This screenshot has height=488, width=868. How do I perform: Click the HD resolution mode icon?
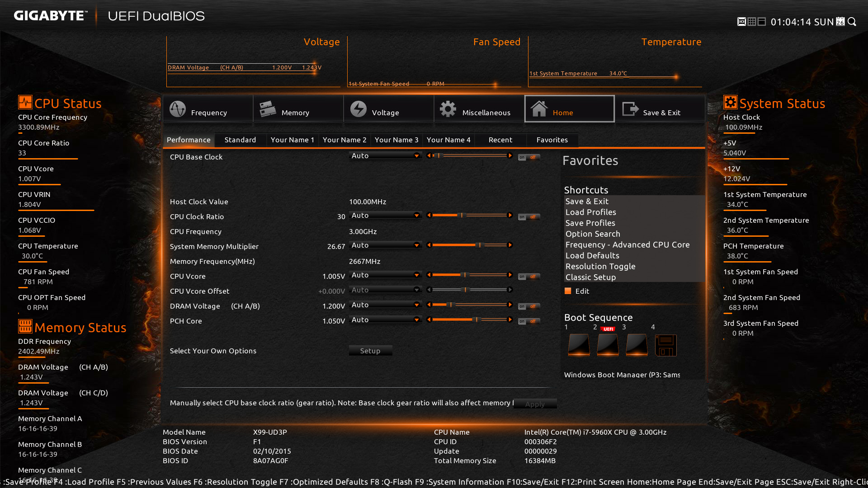coord(741,22)
